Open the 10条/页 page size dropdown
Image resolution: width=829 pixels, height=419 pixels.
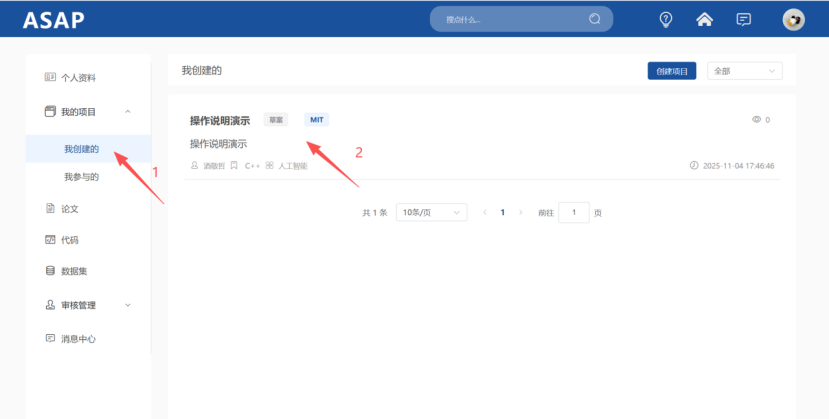(x=431, y=212)
